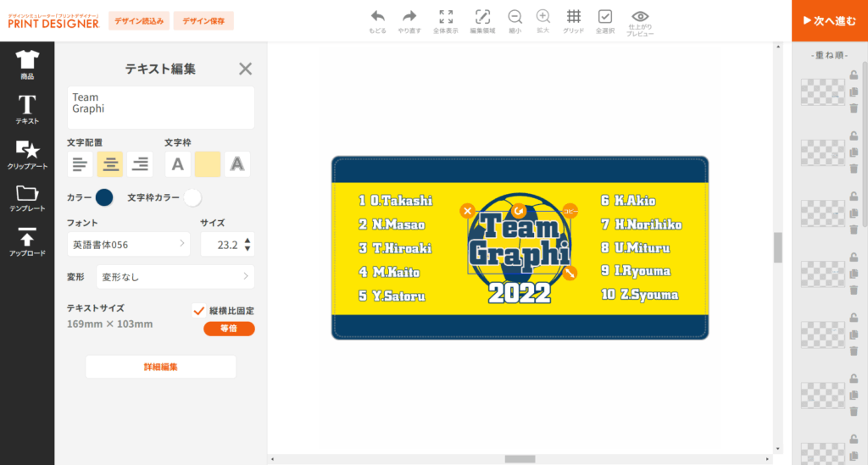Click the navy text color swatch
868x465 pixels.
(104, 197)
